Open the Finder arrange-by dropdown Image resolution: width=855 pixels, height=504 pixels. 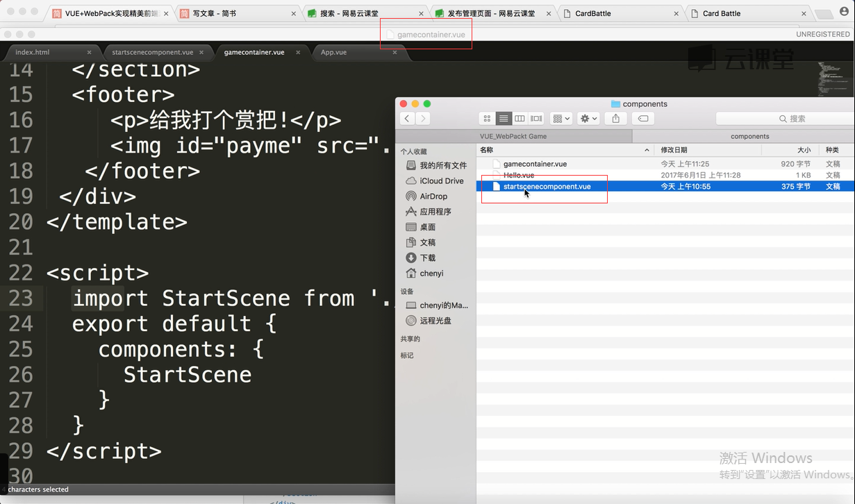click(x=561, y=119)
